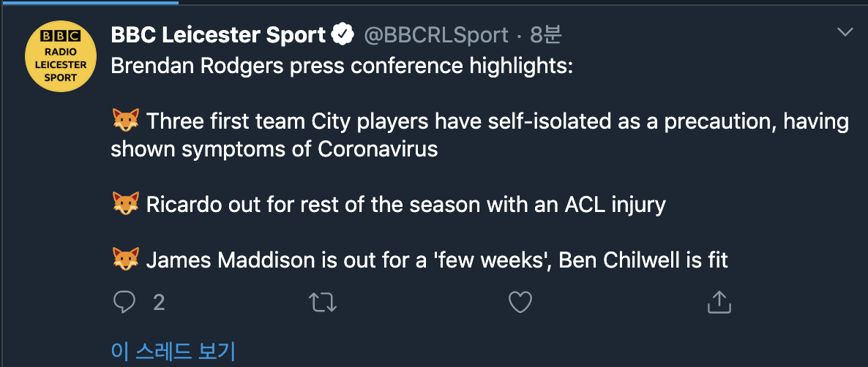This screenshot has width=868, height=367.
Task: Open the 이 스레드 보기 thread link
Action: 173,351
